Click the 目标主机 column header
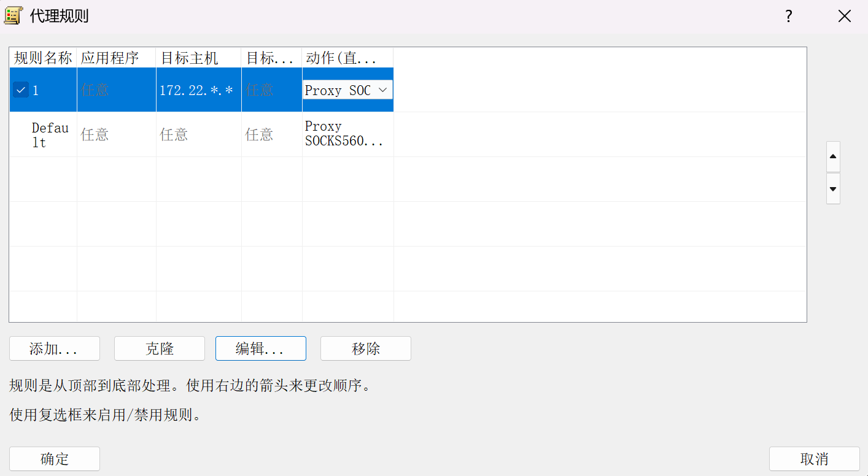The image size is (868, 476). (x=198, y=58)
